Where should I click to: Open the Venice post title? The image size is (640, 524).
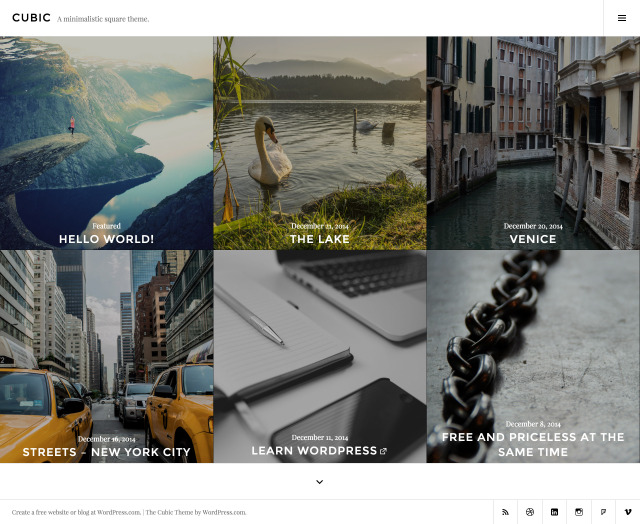point(532,239)
